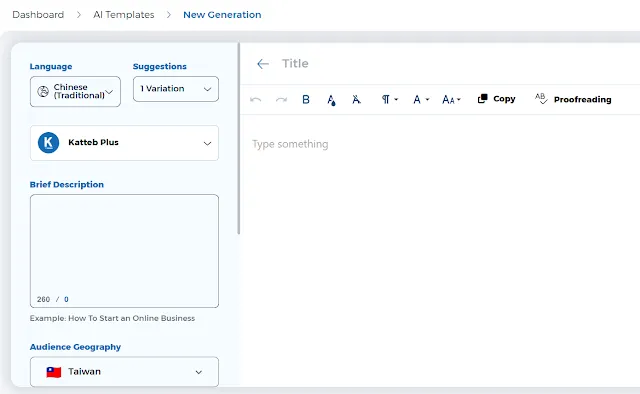Click the Copy icon in the toolbar
This screenshot has width=640, height=394.
(482, 99)
